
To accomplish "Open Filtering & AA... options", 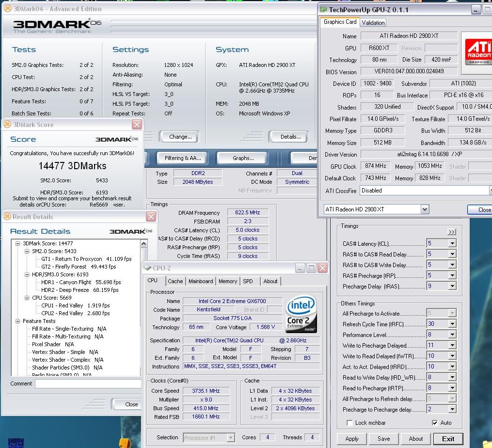I will tap(183, 158).
